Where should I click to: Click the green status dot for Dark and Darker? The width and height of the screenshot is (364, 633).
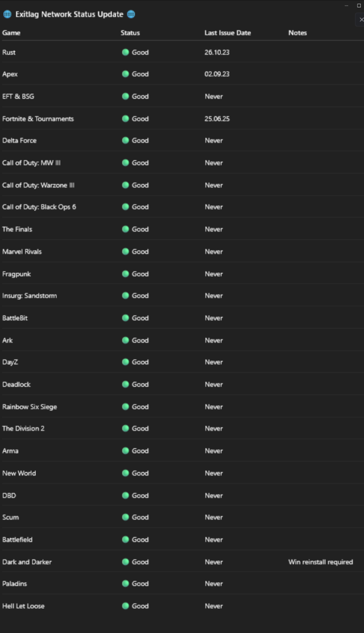(126, 562)
